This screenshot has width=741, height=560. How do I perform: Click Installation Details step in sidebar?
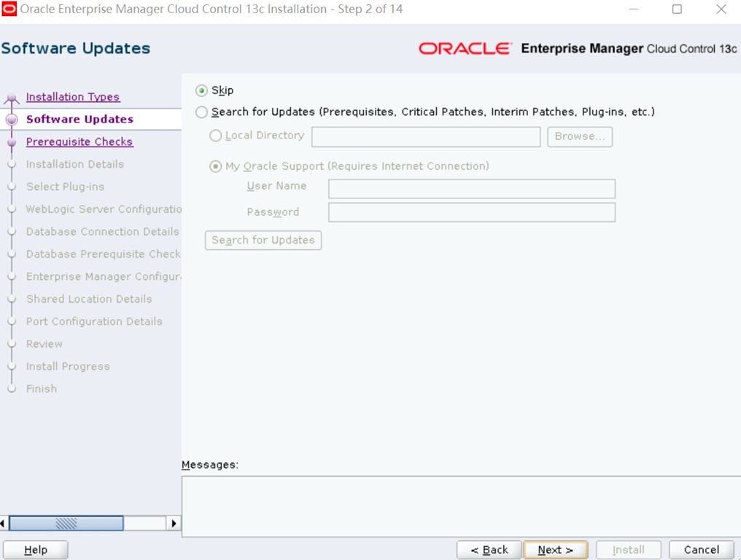(74, 164)
